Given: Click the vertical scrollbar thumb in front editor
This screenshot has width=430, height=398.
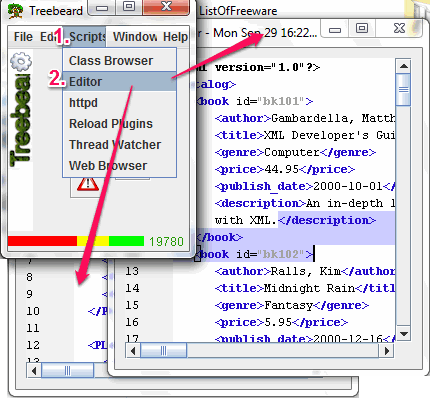Looking at the screenshot, I should click(404, 90).
